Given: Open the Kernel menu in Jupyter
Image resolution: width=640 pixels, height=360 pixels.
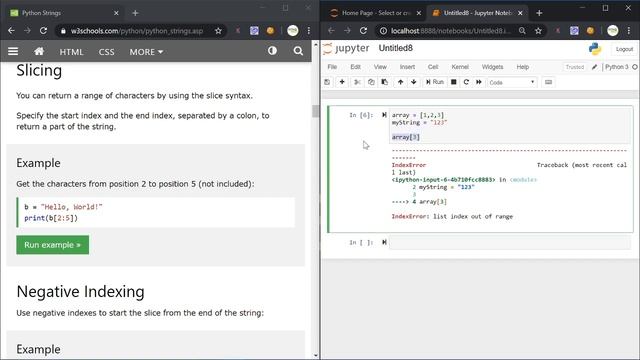Looking at the screenshot, I should point(460,67).
